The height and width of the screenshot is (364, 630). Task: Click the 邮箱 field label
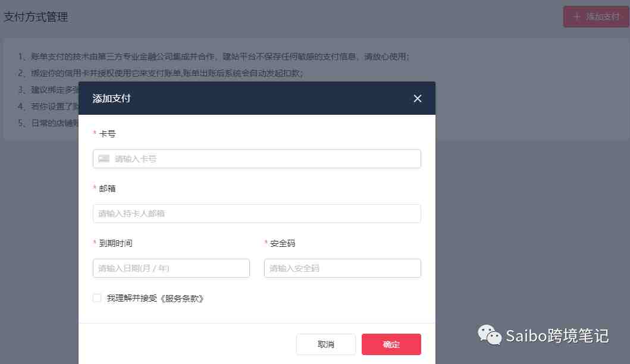point(107,189)
